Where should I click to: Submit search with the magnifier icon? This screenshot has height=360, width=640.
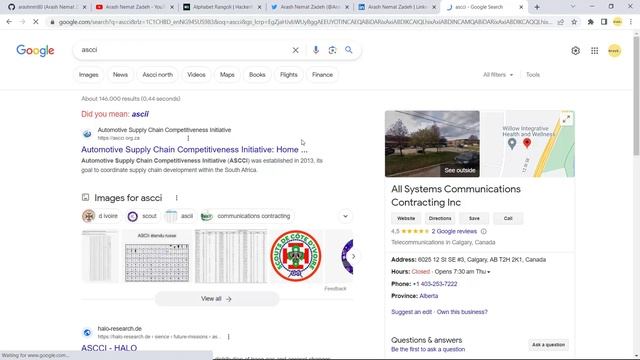tap(349, 50)
